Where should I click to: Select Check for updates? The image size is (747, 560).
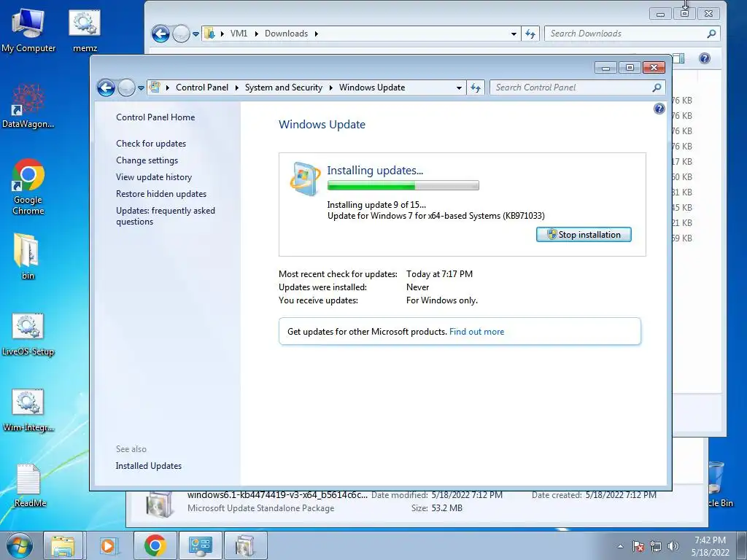coord(151,144)
